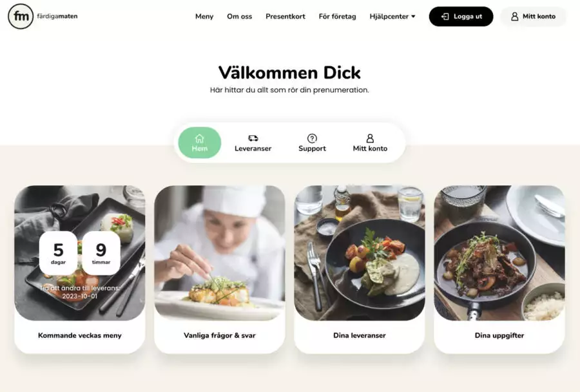Screen dimensions: 580x392
Task: Click the fm färdigamaten logo
Action: tap(43, 16)
